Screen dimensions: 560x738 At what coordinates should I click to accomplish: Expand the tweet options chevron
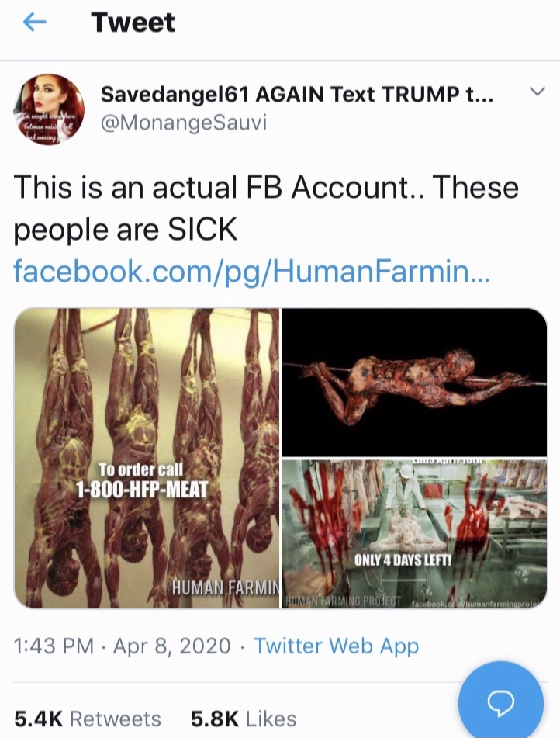click(536, 93)
